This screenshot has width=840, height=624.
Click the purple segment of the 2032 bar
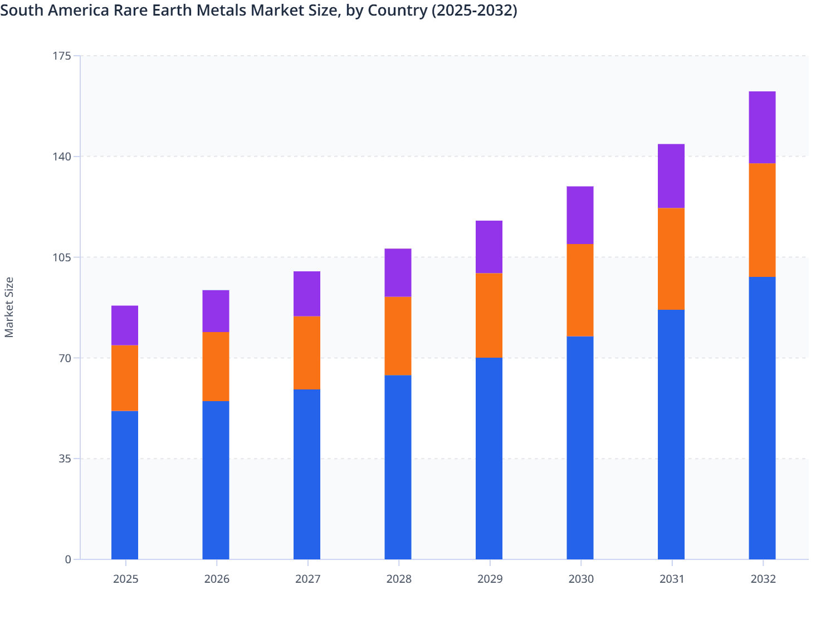tap(761, 125)
